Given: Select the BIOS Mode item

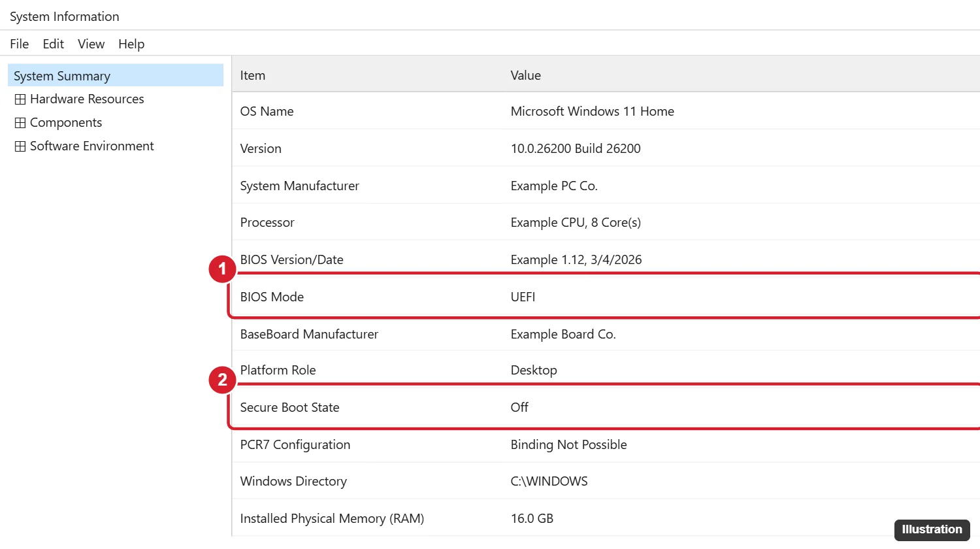Looking at the screenshot, I should (272, 297).
